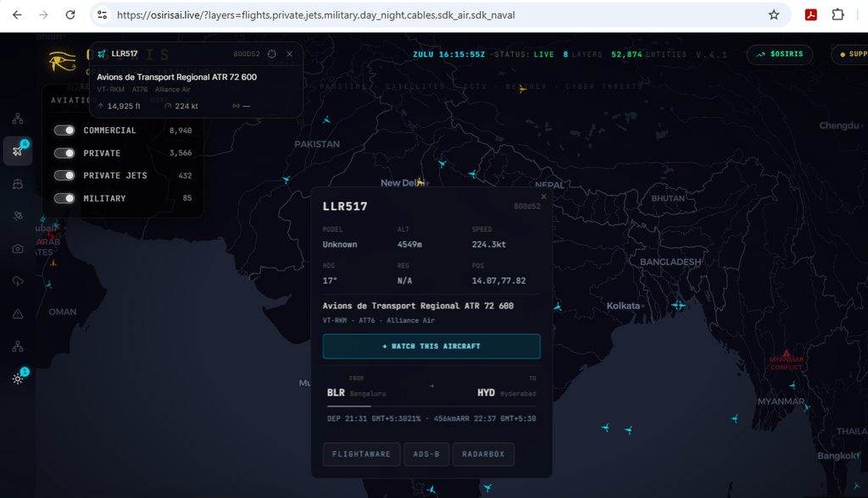Click the Kolkata city label
The width and height of the screenshot is (868, 498).
(x=623, y=306)
